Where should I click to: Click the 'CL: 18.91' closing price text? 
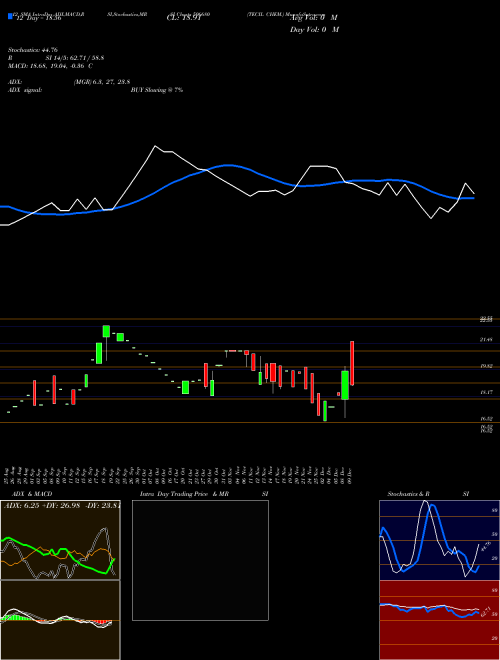pyautogui.click(x=184, y=18)
